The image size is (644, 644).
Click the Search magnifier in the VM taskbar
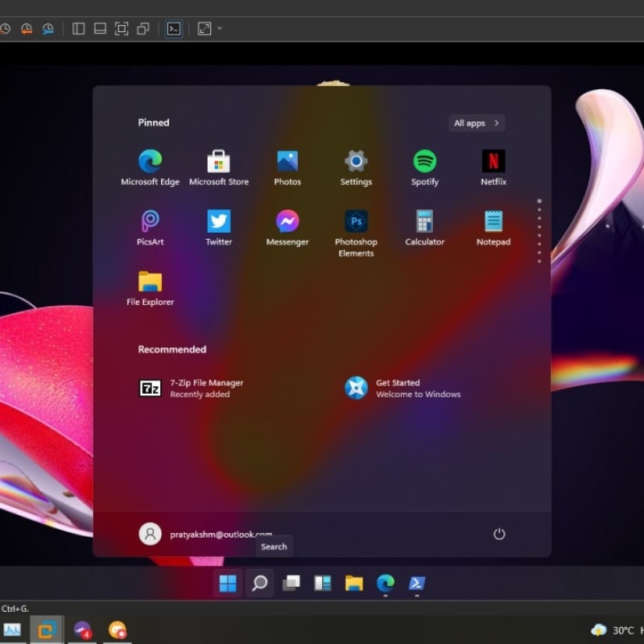[259, 583]
